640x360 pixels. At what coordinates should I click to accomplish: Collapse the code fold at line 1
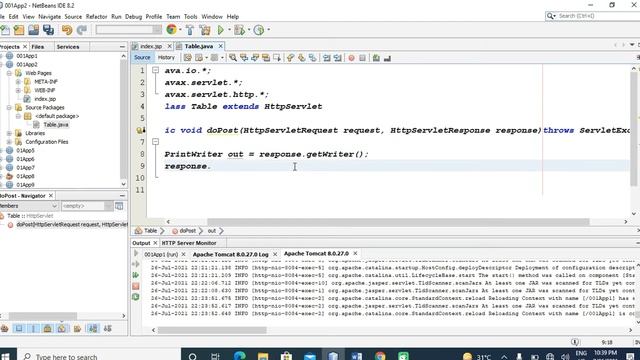pyautogui.click(x=156, y=70)
